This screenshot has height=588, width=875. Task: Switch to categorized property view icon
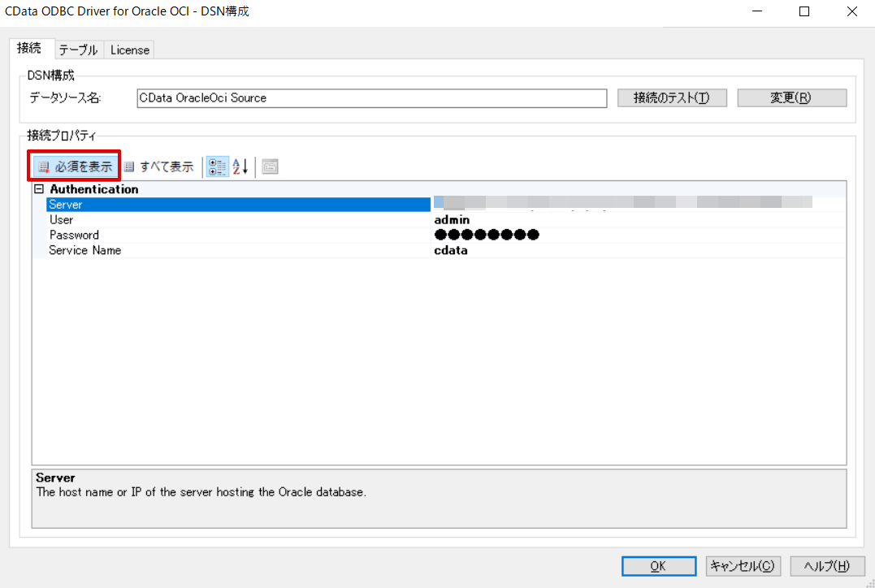click(x=217, y=166)
